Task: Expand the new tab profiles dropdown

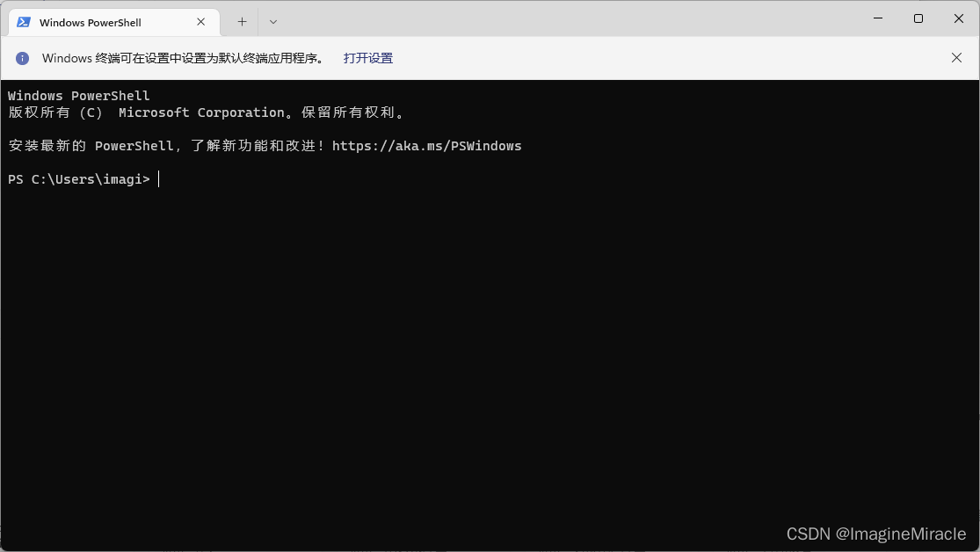Action: (273, 22)
